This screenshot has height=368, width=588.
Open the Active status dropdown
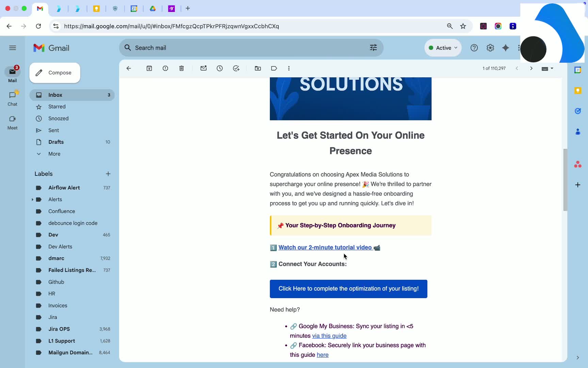tap(443, 48)
